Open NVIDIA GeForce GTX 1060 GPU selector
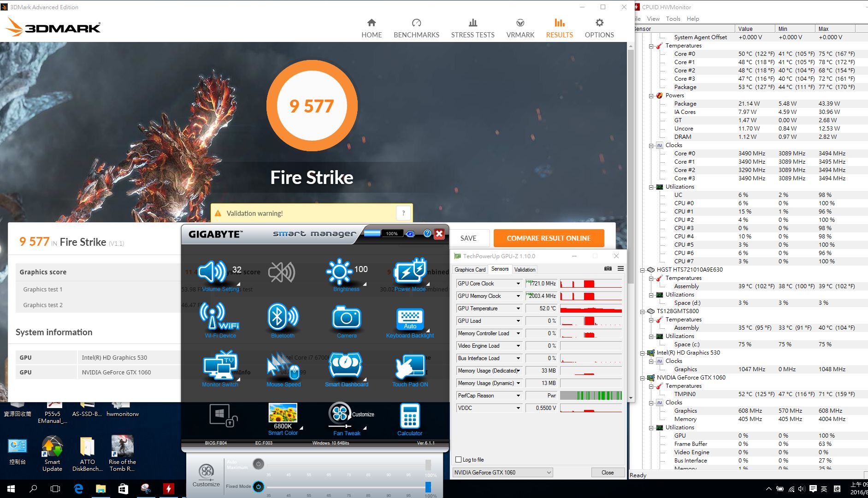 pyautogui.click(x=502, y=473)
